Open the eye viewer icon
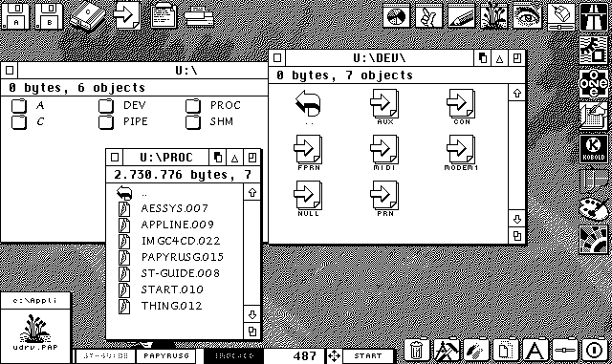612x364 pixels. pos(527,16)
